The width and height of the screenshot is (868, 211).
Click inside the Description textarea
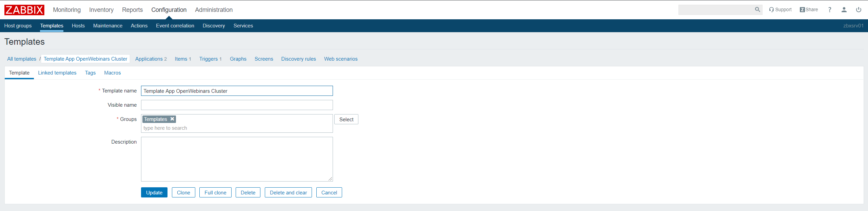click(237, 159)
